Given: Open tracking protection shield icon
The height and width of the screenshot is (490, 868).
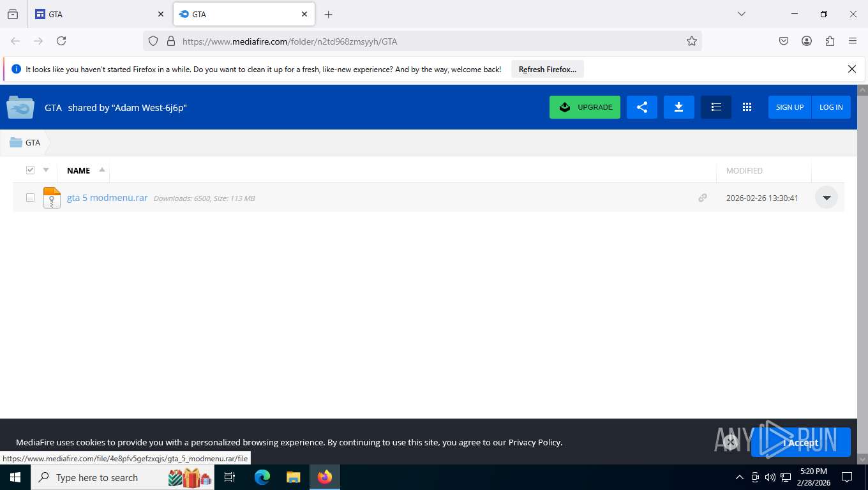Looking at the screenshot, I should tap(153, 41).
